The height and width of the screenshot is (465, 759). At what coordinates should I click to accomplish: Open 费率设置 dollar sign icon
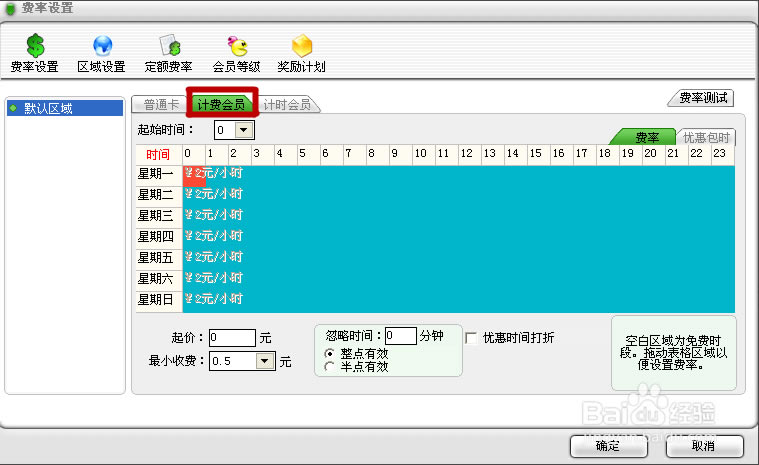(x=34, y=46)
